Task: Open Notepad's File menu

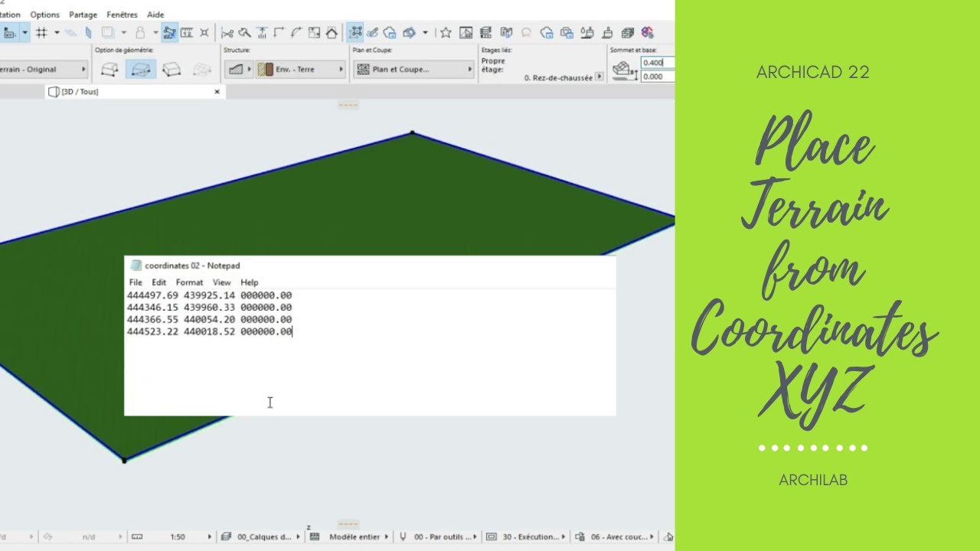Action: 136,282
